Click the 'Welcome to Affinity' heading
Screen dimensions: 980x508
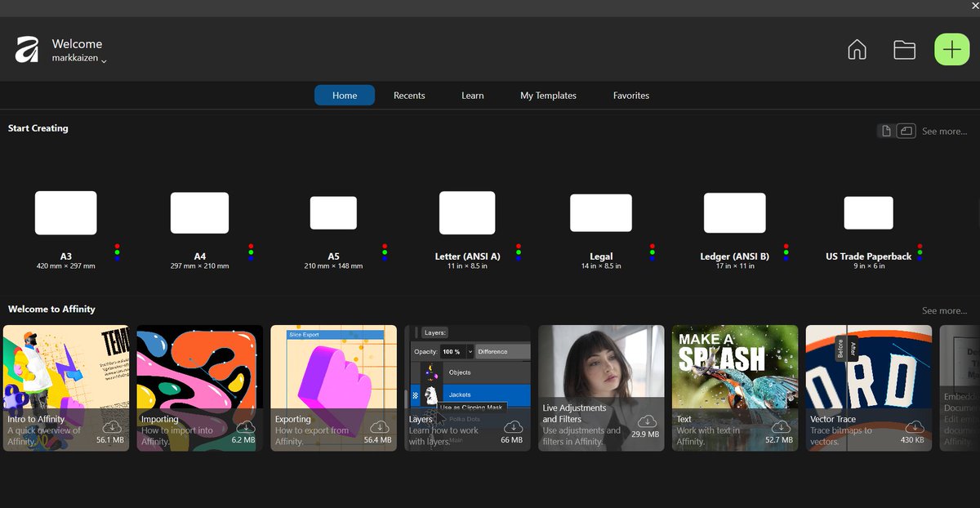click(x=51, y=310)
